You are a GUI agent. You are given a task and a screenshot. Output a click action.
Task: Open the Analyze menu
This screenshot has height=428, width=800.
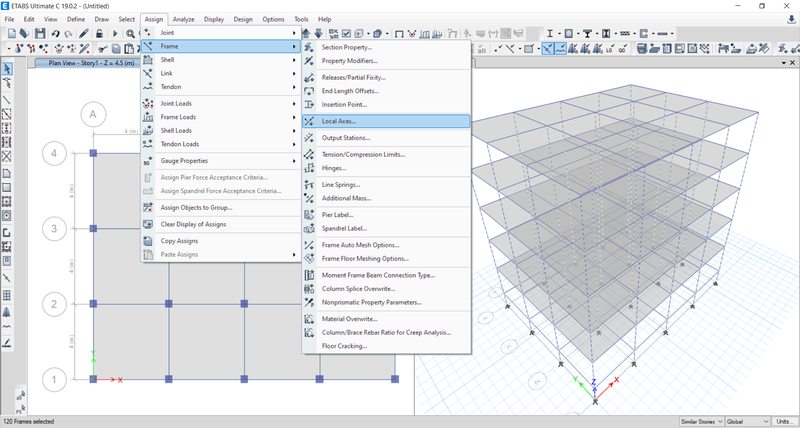click(x=183, y=19)
